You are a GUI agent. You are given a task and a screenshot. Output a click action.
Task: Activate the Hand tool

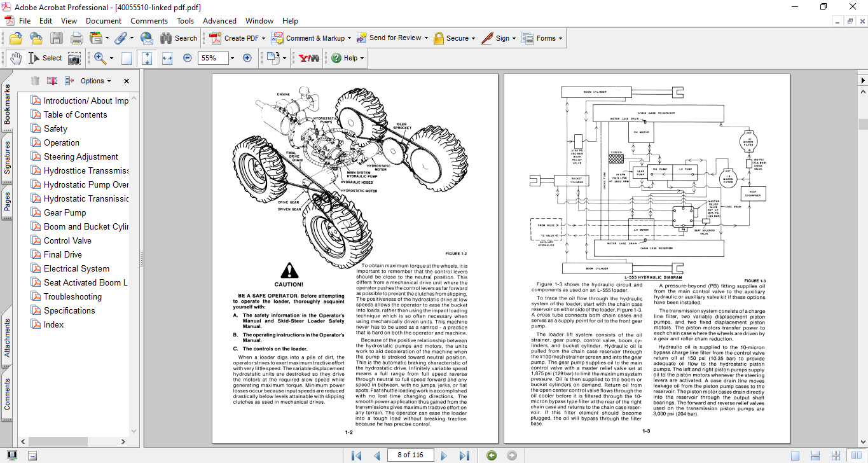[15, 59]
